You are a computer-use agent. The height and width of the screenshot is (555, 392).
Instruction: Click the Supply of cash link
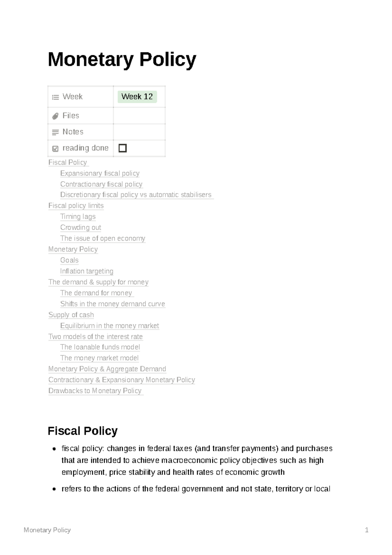click(71, 315)
